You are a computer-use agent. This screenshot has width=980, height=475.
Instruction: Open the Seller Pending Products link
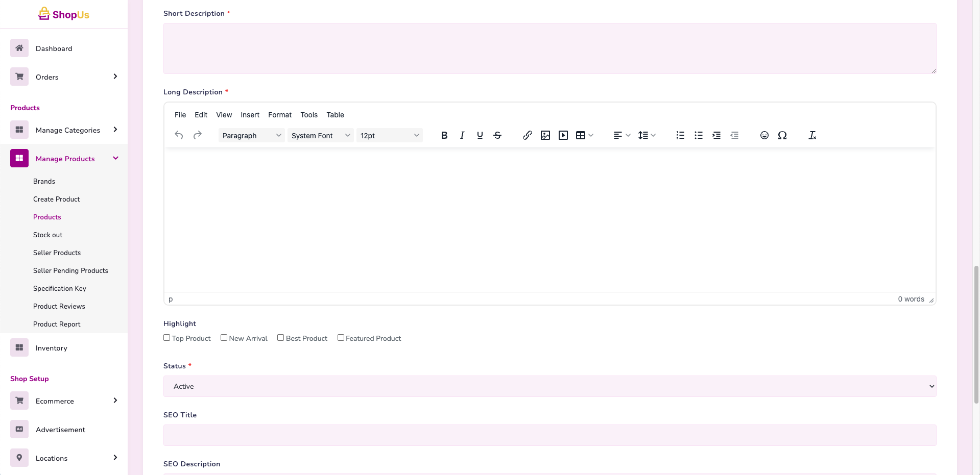click(x=70, y=270)
